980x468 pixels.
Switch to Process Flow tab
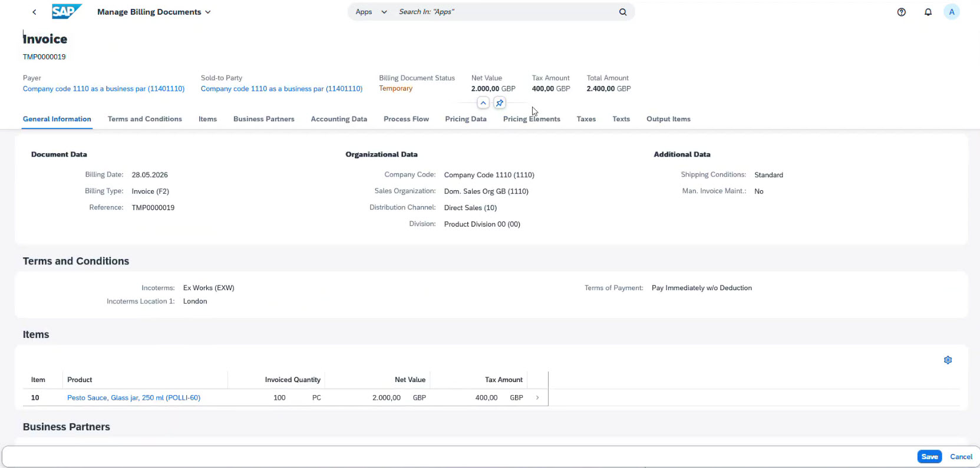pyautogui.click(x=406, y=119)
